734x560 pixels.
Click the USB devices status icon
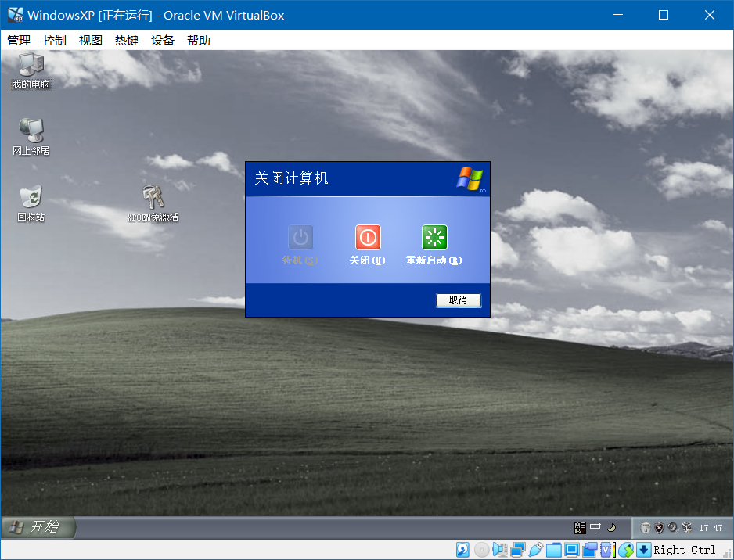tap(536, 550)
